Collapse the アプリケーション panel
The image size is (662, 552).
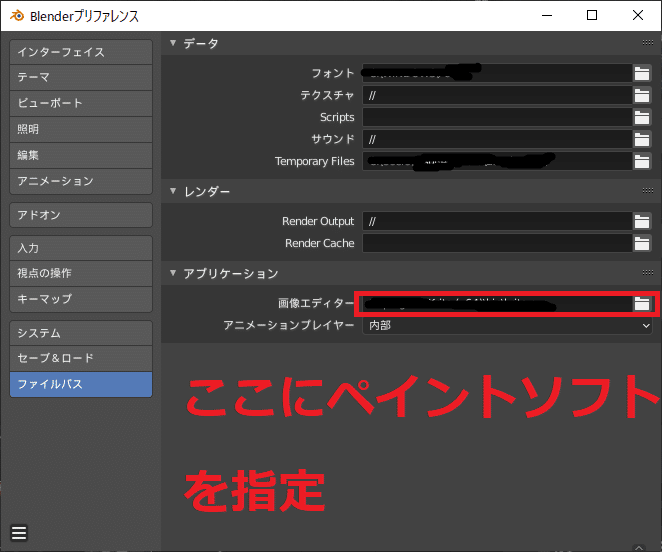[173, 273]
